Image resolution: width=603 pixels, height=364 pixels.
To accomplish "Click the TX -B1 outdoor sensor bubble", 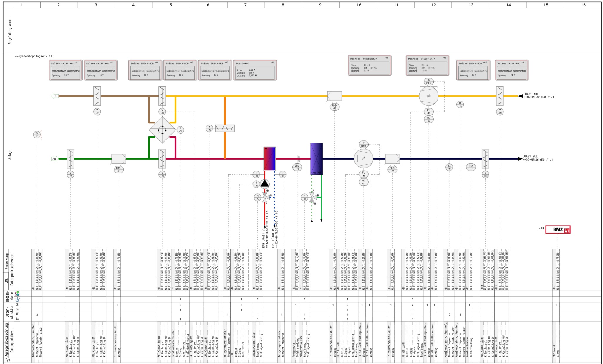I will tap(37, 135).
